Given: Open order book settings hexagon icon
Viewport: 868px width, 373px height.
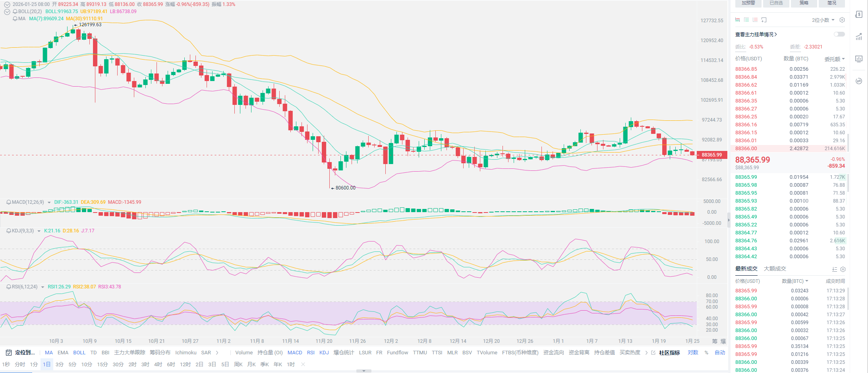Looking at the screenshot, I should pos(842,20).
